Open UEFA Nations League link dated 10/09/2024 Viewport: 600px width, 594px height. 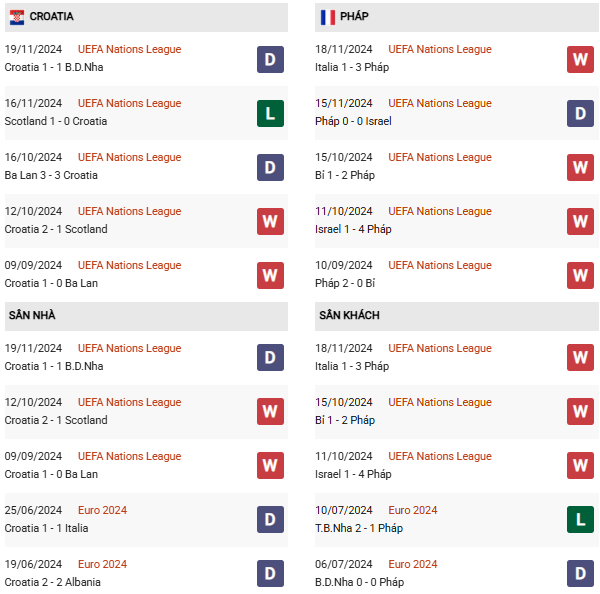(440, 265)
